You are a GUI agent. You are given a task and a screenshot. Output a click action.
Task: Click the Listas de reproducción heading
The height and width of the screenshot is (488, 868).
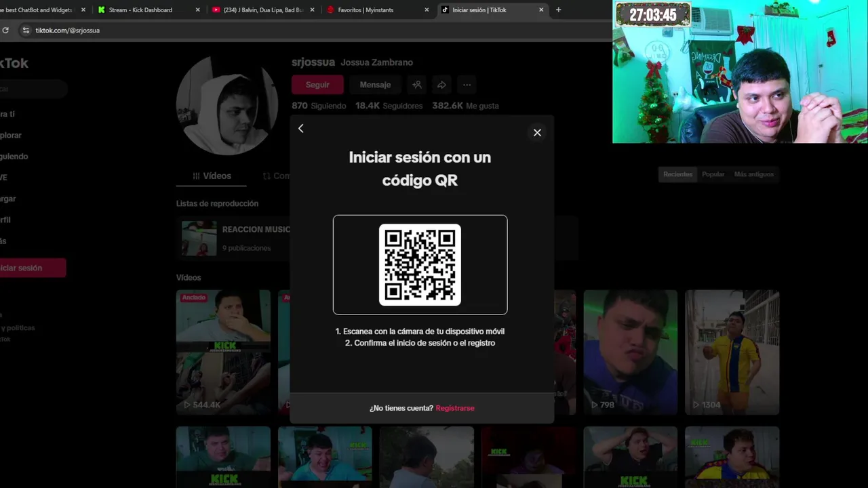[217, 203]
